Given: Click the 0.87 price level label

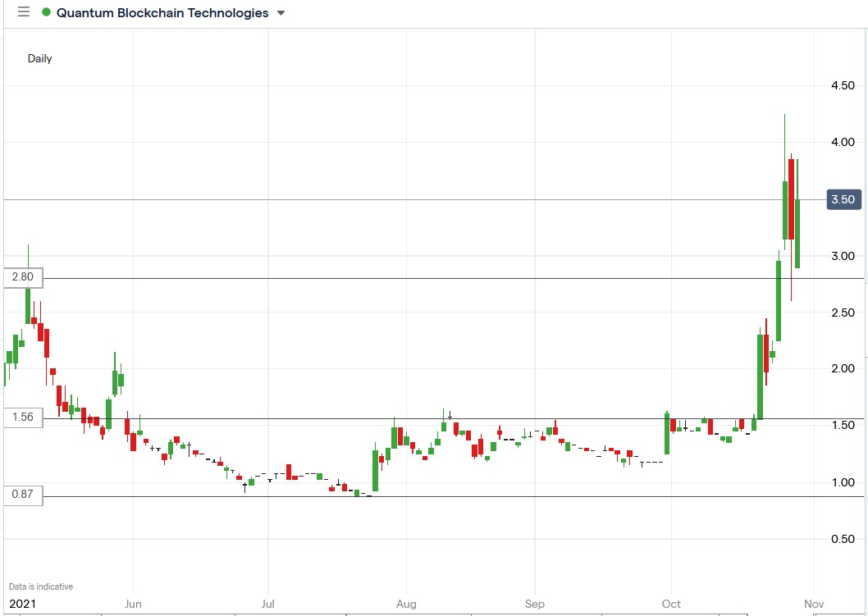Looking at the screenshot, I should click(23, 495).
